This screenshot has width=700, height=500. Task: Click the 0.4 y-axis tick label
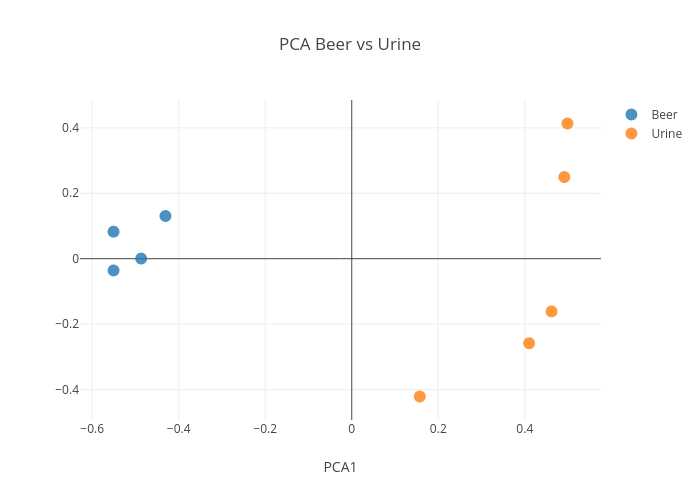69,128
